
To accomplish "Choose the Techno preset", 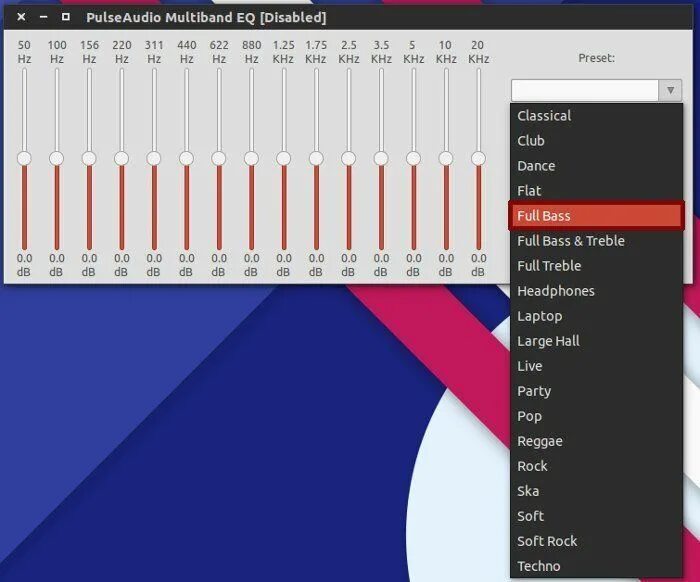I will click(x=596, y=565).
